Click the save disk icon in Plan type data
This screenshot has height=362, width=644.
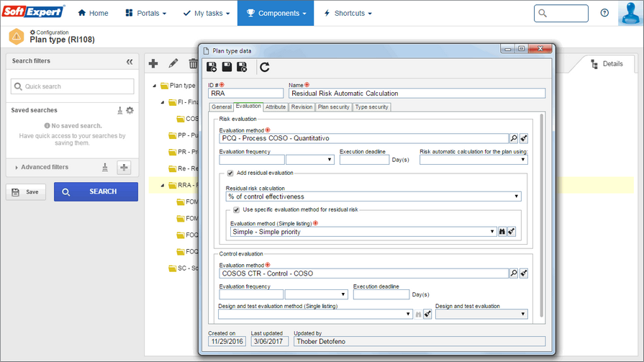tap(227, 67)
